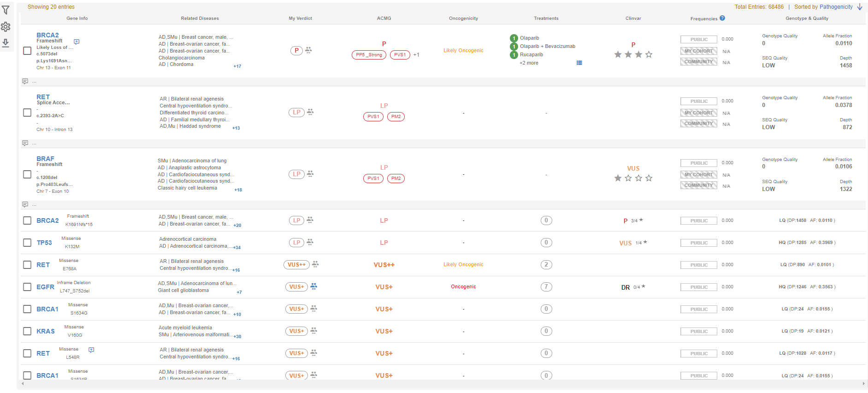Open the settings gear icon
Screen dimensions: 868x393
tap(6, 27)
